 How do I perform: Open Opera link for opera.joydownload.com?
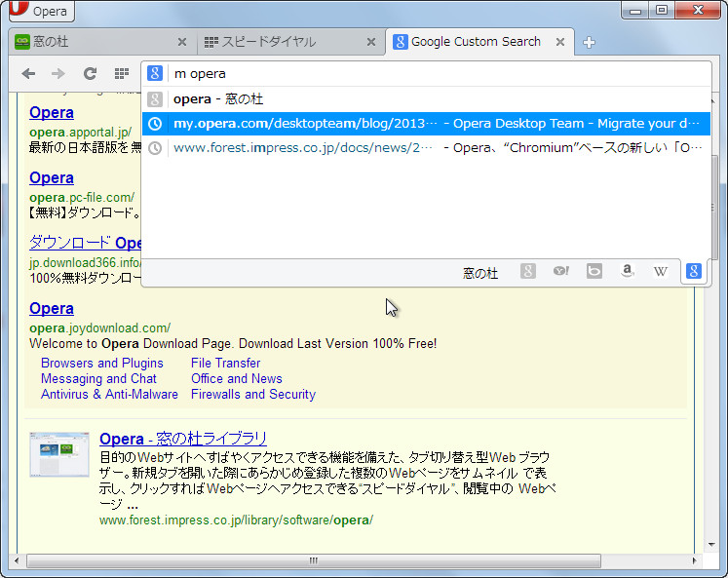[52, 309]
